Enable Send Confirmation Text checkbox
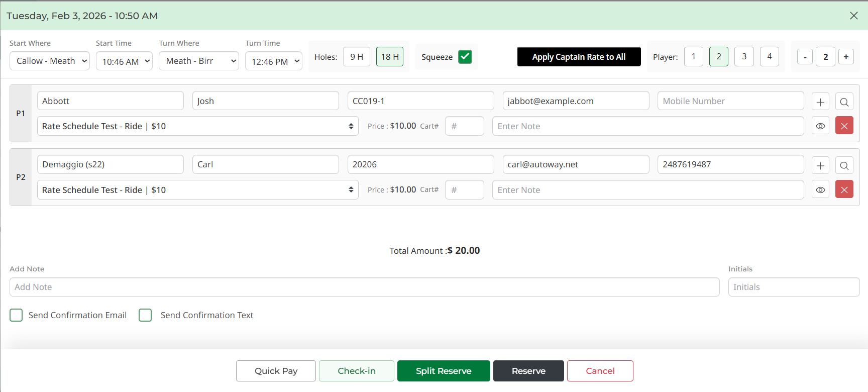This screenshot has width=868, height=392. pyautogui.click(x=145, y=315)
